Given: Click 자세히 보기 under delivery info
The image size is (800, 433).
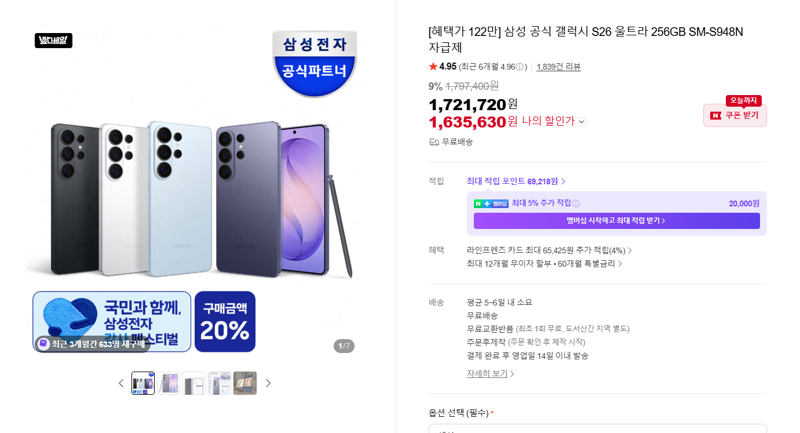Looking at the screenshot, I should [x=490, y=374].
